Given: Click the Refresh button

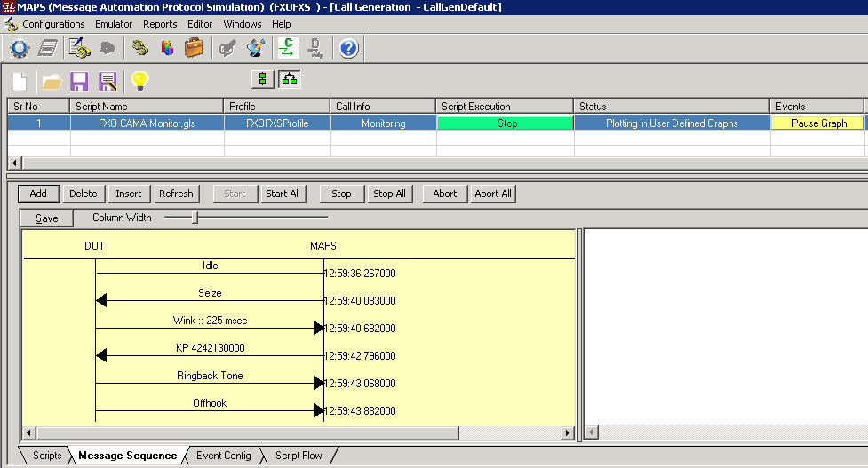Looking at the screenshot, I should click(x=176, y=194).
